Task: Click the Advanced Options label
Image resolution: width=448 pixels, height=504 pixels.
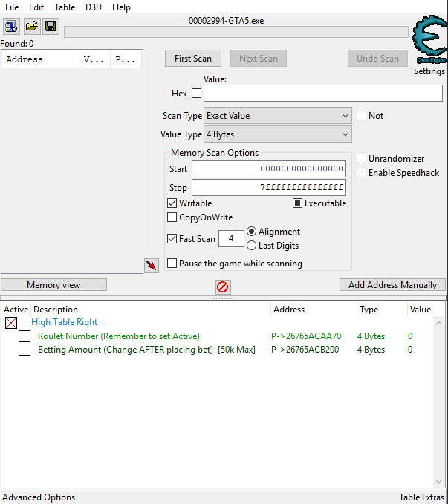Action: pos(39,497)
